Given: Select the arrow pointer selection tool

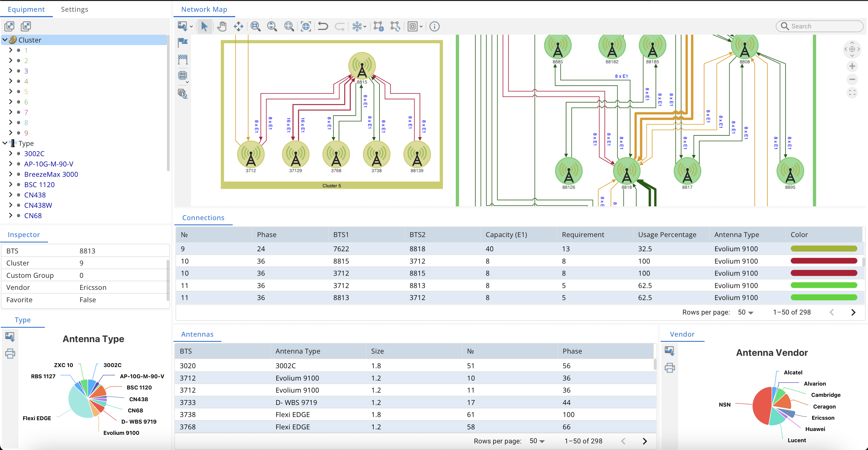Looking at the screenshot, I should pyautogui.click(x=204, y=26).
